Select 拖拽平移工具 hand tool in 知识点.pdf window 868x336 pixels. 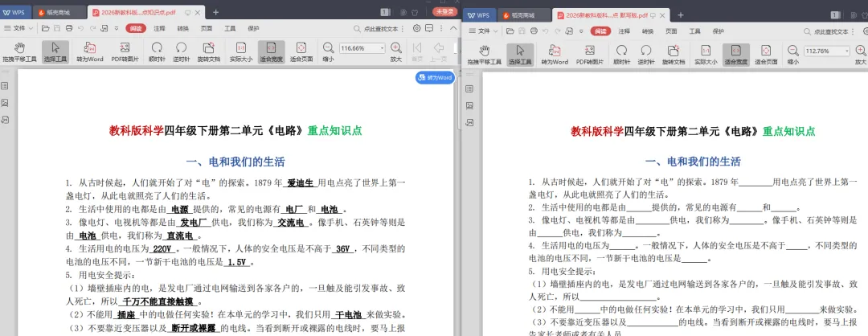point(19,52)
